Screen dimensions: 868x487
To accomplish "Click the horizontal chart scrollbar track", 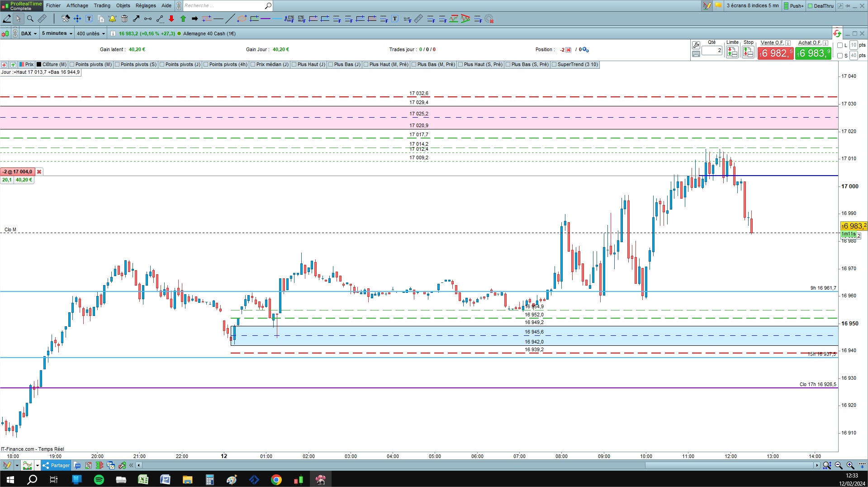I will (x=477, y=465).
